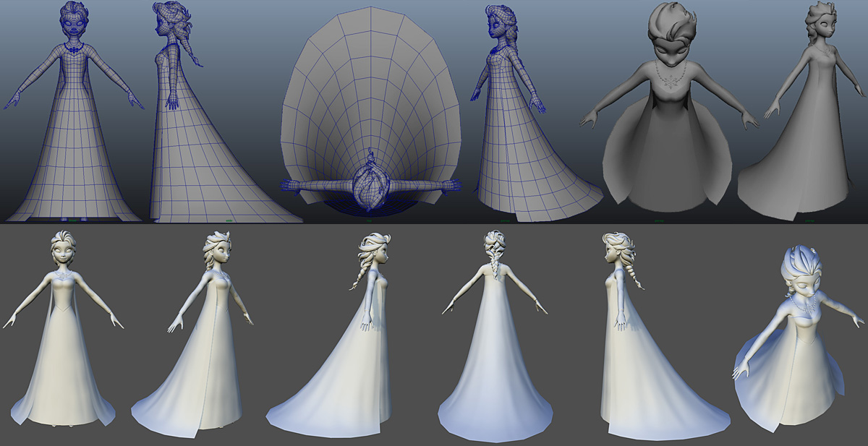Click the green "top" viewport camera label
This screenshot has width=868, height=446.
pyautogui.click(x=370, y=220)
